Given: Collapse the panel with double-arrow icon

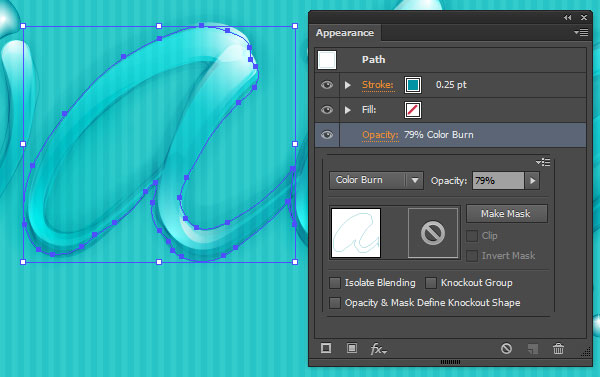Looking at the screenshot, I should click(x=567, y=18).
